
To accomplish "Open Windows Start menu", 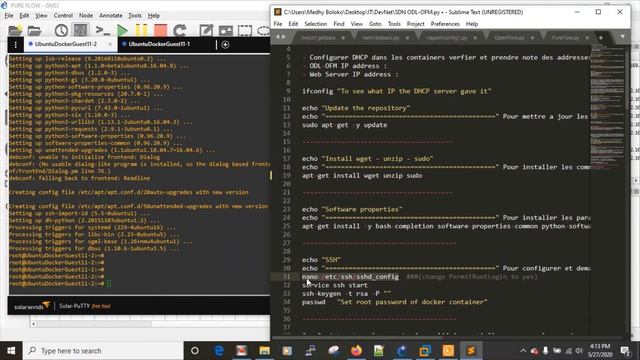I will 11,351.
